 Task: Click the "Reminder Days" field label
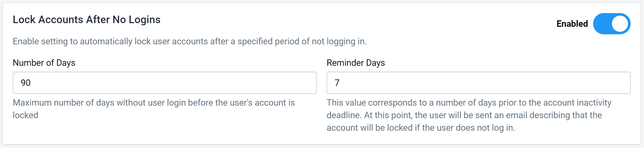(x=356, y=63)
